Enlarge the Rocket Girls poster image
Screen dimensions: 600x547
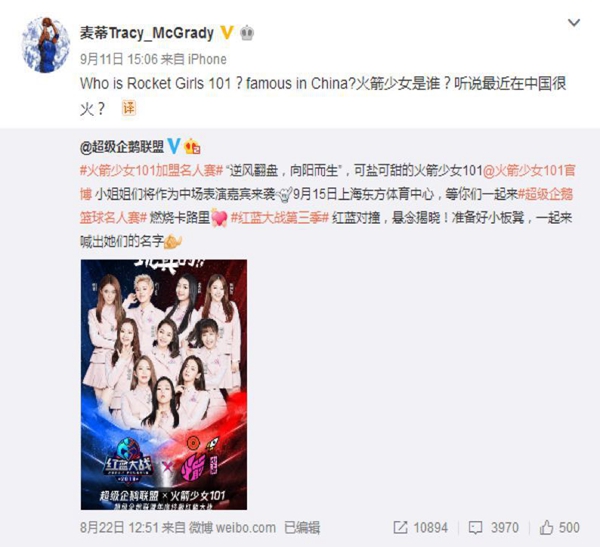click(x=164, y=384)
